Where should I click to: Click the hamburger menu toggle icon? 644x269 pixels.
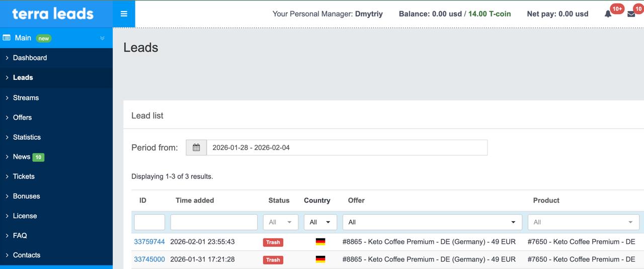pos(124,14)
